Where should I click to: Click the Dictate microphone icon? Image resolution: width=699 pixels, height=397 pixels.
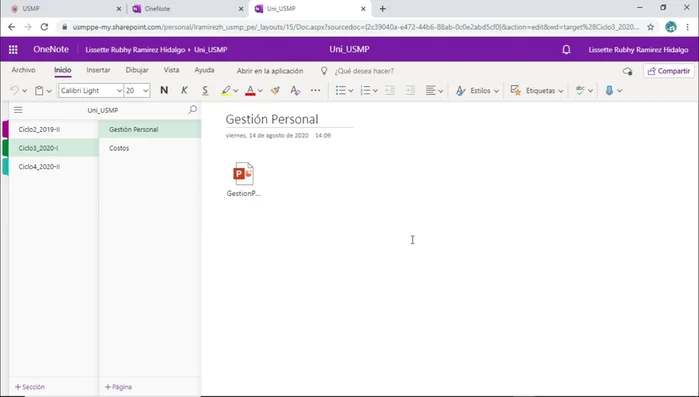pyautogui.click(x=609, y=90)
